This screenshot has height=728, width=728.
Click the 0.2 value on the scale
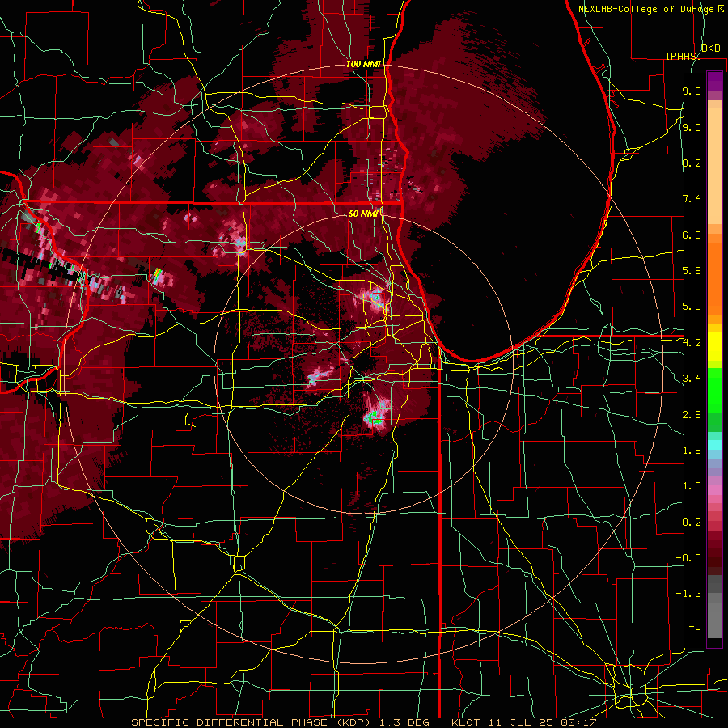click(692, 523)
